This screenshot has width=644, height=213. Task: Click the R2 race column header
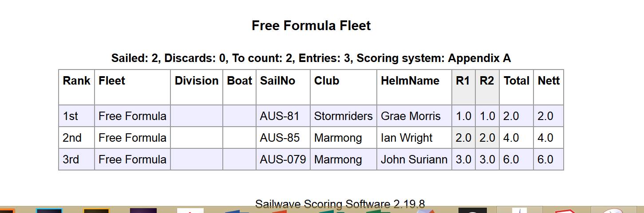point(487,81)
